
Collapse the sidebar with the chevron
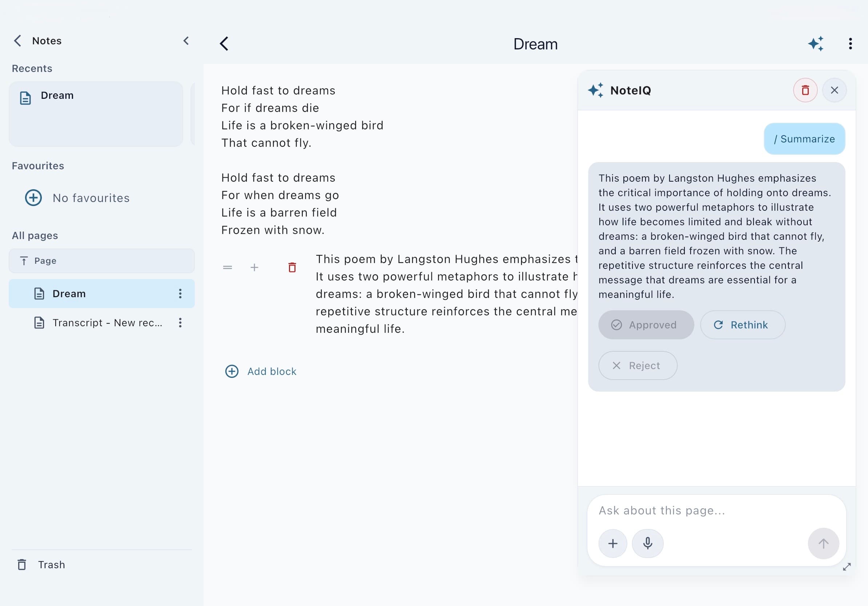tap(186, 41)
